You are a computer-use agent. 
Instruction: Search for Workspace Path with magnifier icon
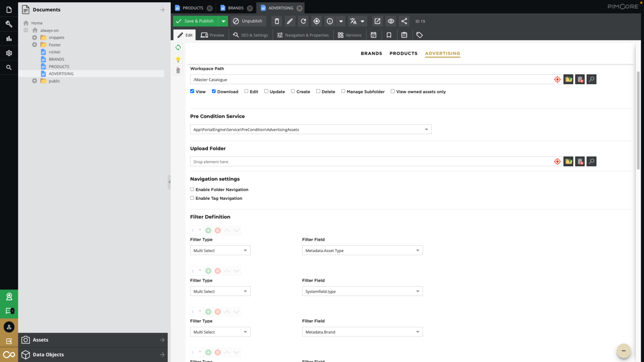[x=591, y=80]
